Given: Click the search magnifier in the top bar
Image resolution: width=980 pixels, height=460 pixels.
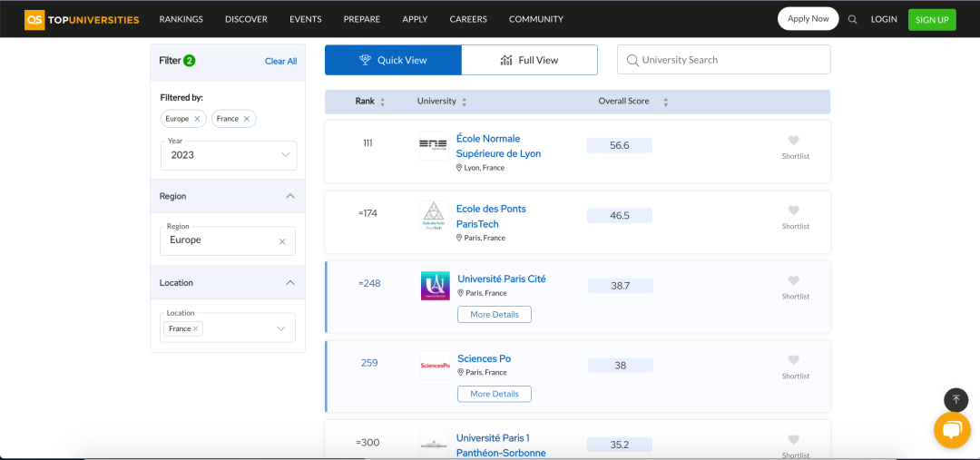Looking at the screenshot, I should point(852,19).
